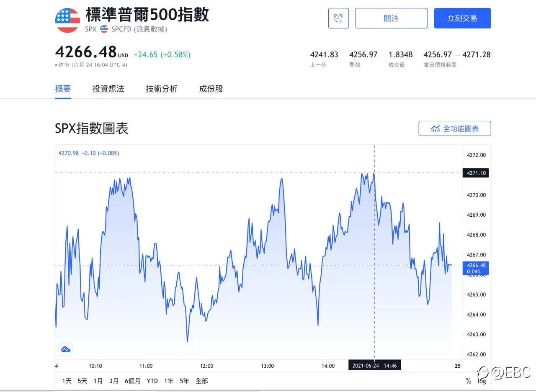The image size is (536, 392).
Task: Select the 全部 time range
Action: 202,381
